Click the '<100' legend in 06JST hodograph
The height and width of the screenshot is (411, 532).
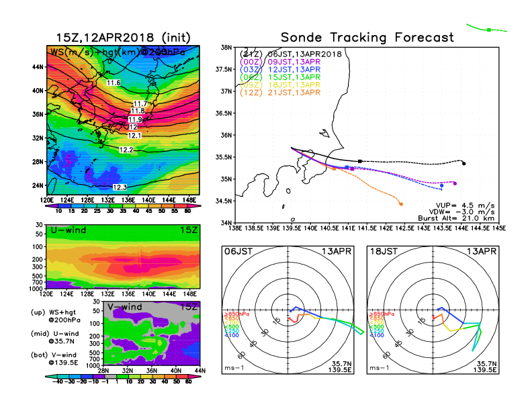232,335
